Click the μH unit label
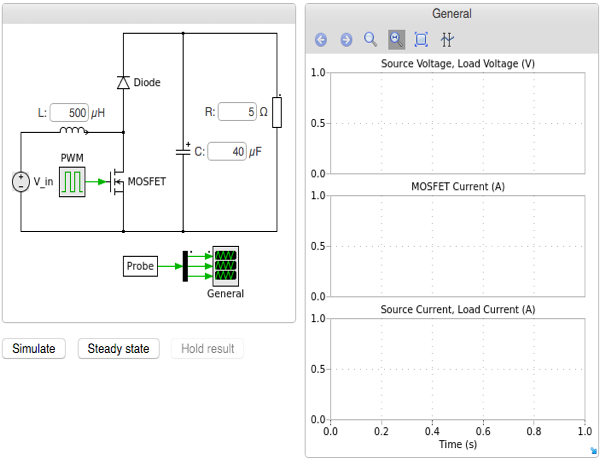The width and height of the screenshot is (600, 460). pyautogui.click(x=98, y=113)
